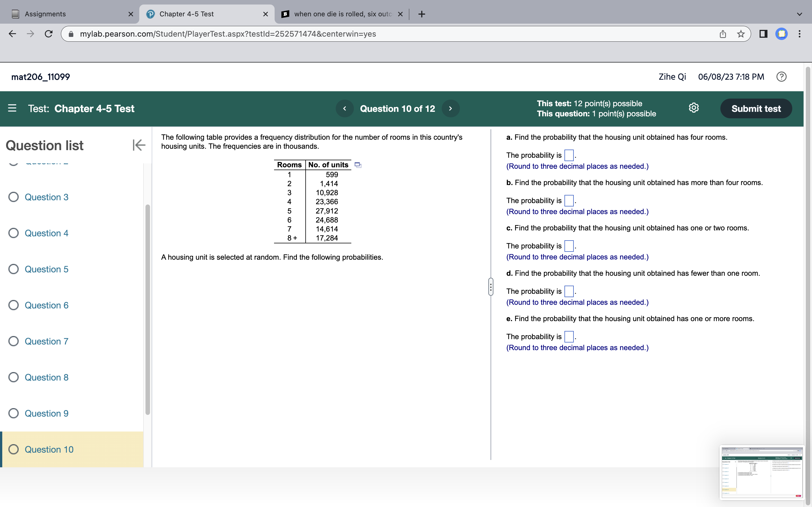Image resolution: width=812 pixels, height=507 pixels.
Task: Switch to the die rolled tab
Action: pos(342,14)
